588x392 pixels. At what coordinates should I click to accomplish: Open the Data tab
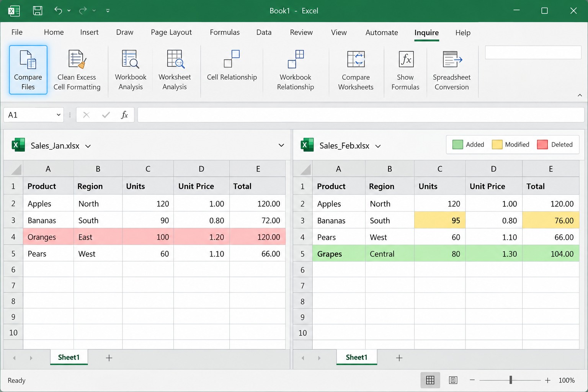tap(264, 33)
